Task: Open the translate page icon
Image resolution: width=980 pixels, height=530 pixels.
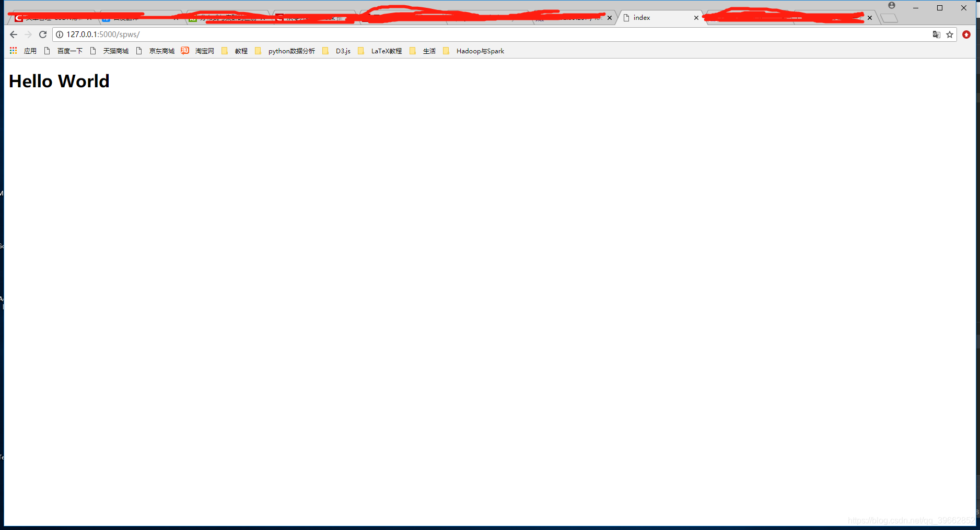Action: 936,34
